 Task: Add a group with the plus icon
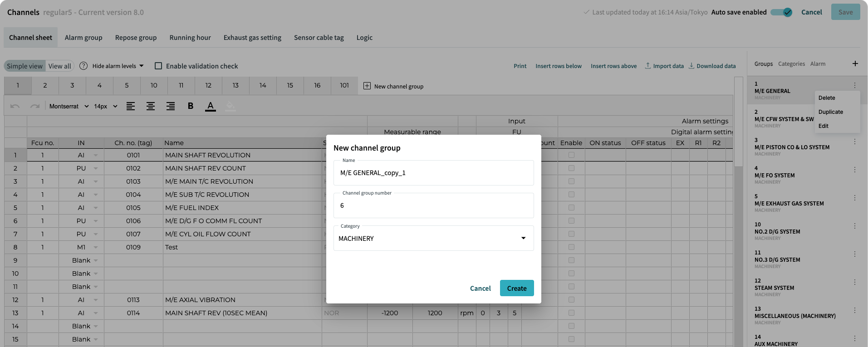click(x=855, y=64)
